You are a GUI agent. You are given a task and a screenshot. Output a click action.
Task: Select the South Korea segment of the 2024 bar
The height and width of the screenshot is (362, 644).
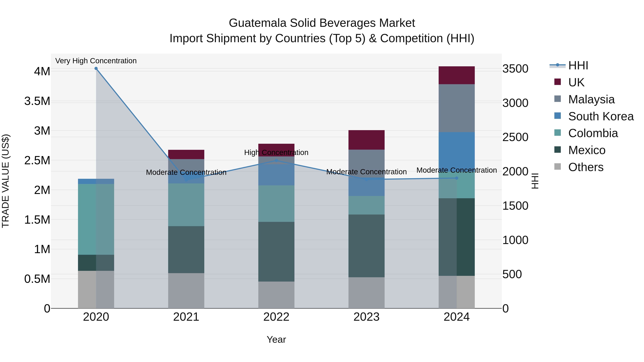click(457, 152)
